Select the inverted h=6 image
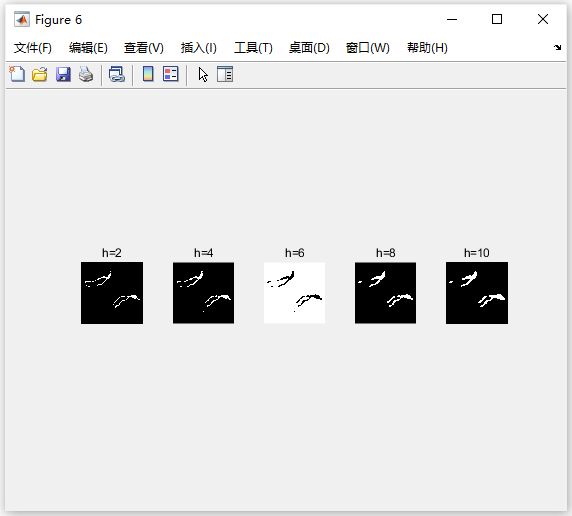The height and width of the screenshot is (516, 572). click(x=294, y=293)
